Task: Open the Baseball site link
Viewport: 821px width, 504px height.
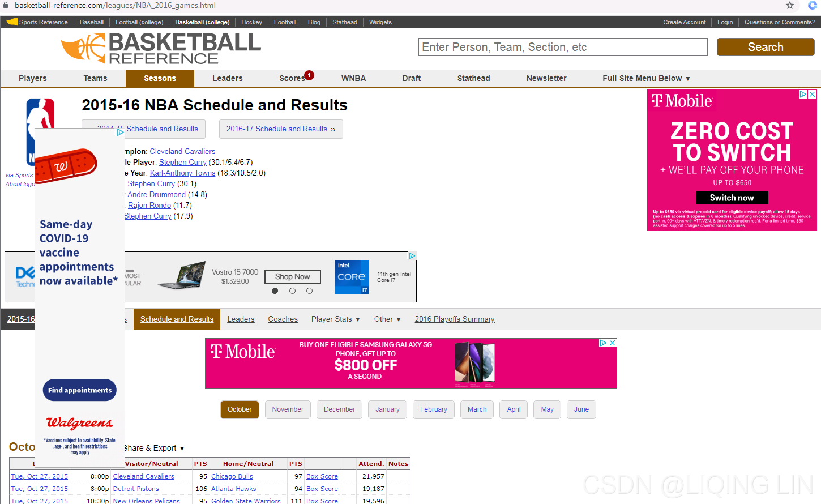Action: [x=91, y=23]
